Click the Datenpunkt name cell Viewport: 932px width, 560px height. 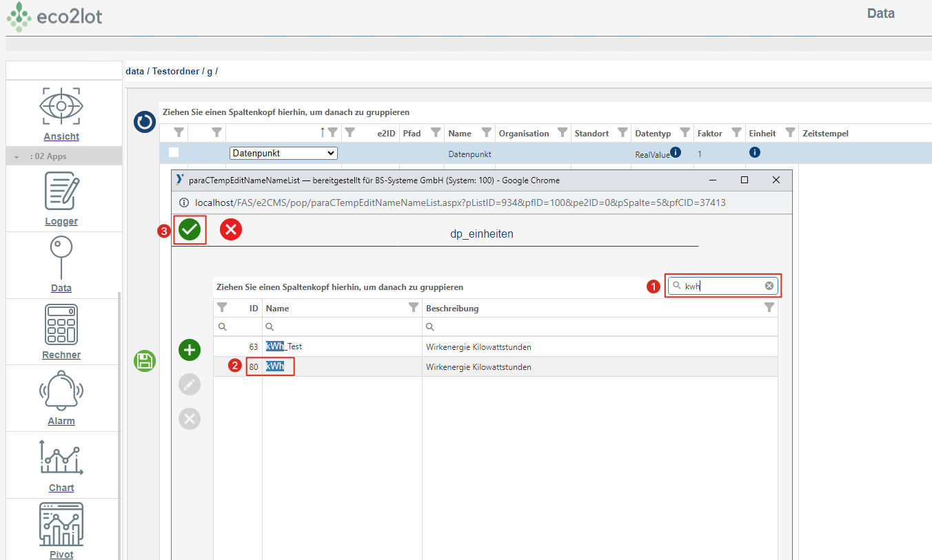(x=469, y=154)
